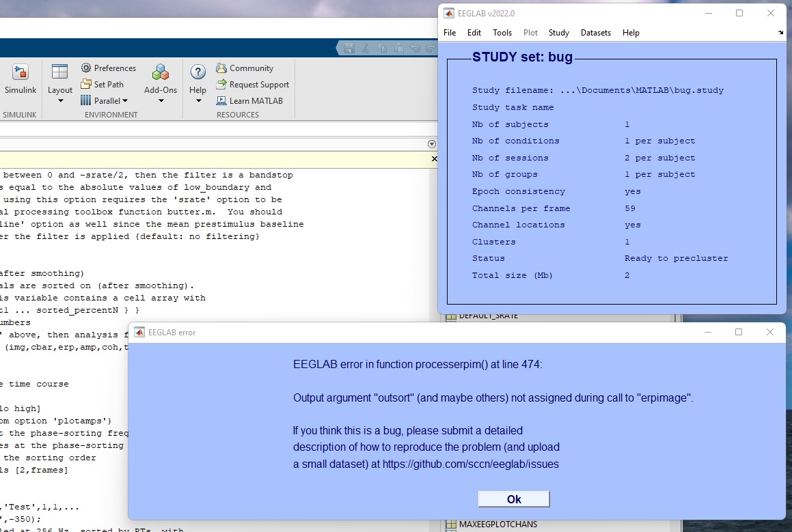The image size is (792, 532).
Task: Click the Request Support icon
Action: tap(221, 84)
